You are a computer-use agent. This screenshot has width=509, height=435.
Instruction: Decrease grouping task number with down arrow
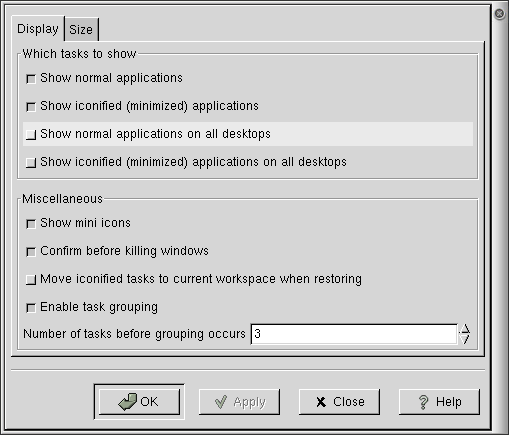465,339
